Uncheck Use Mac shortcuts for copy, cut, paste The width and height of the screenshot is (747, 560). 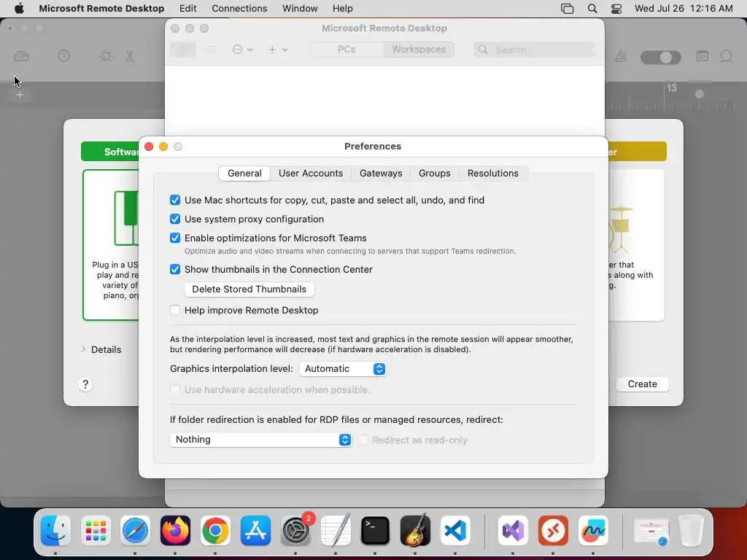click(x=175, y=200)
